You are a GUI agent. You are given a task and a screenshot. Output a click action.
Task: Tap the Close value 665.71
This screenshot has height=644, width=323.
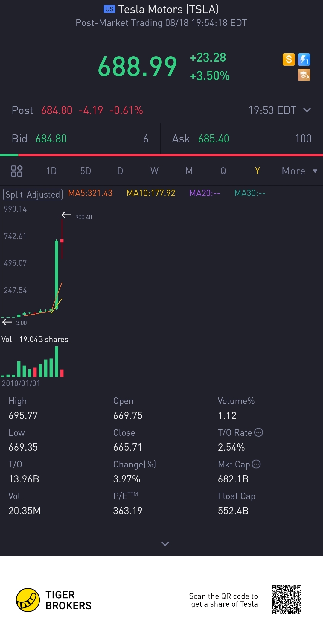click(127, 447)
